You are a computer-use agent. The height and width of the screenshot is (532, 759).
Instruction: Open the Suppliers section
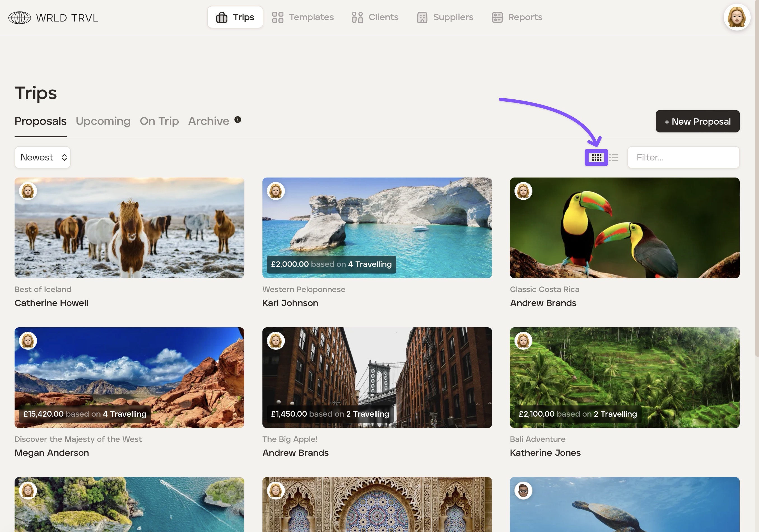coord(445,17)
